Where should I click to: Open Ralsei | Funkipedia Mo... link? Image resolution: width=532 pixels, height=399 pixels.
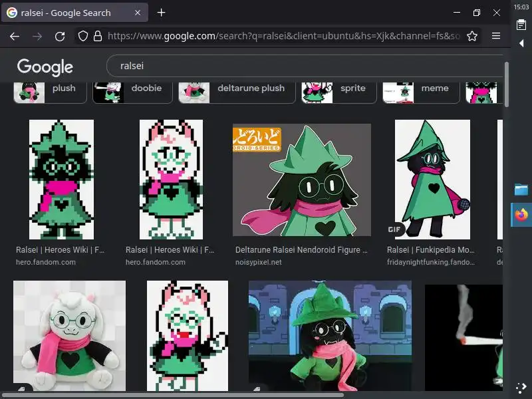pos(430,250)
